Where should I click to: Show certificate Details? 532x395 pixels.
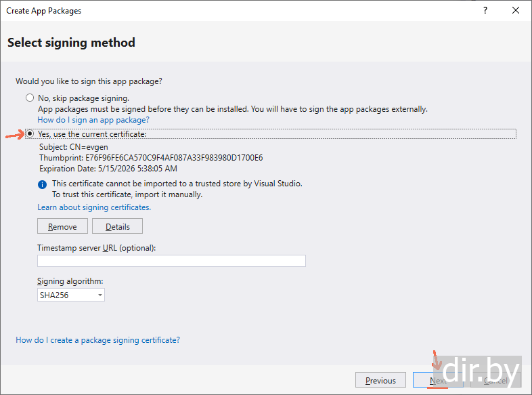[117, 226]
